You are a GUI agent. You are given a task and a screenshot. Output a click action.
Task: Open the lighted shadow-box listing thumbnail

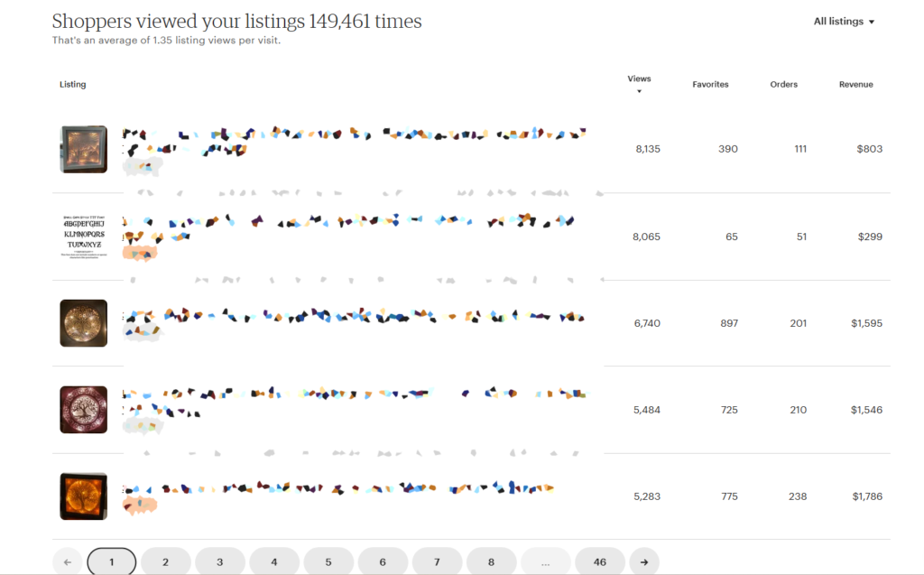tap(83, 149)
